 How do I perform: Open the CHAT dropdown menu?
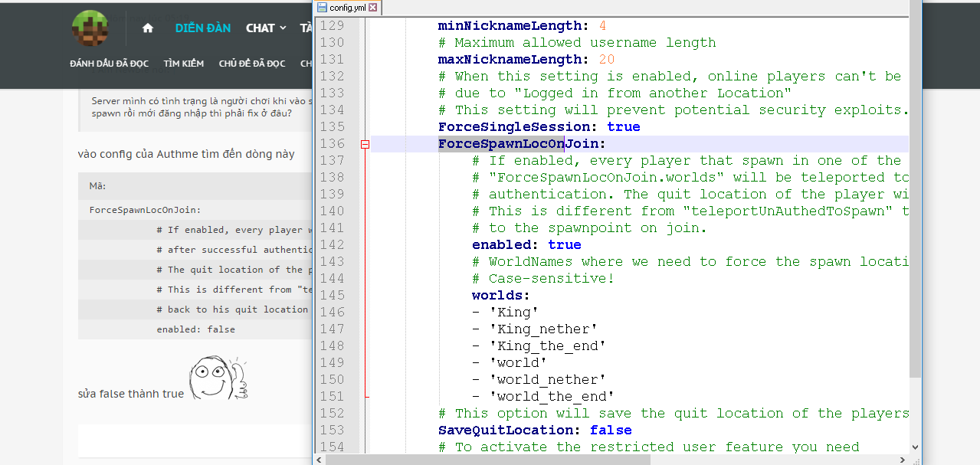click(x=265, y=28)
